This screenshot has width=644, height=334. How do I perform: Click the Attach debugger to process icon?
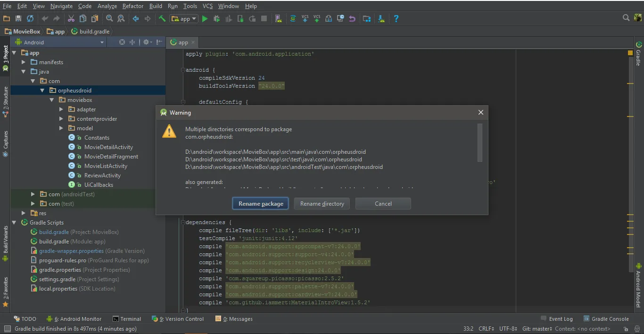pyautogui.click(x=240, y=18)
